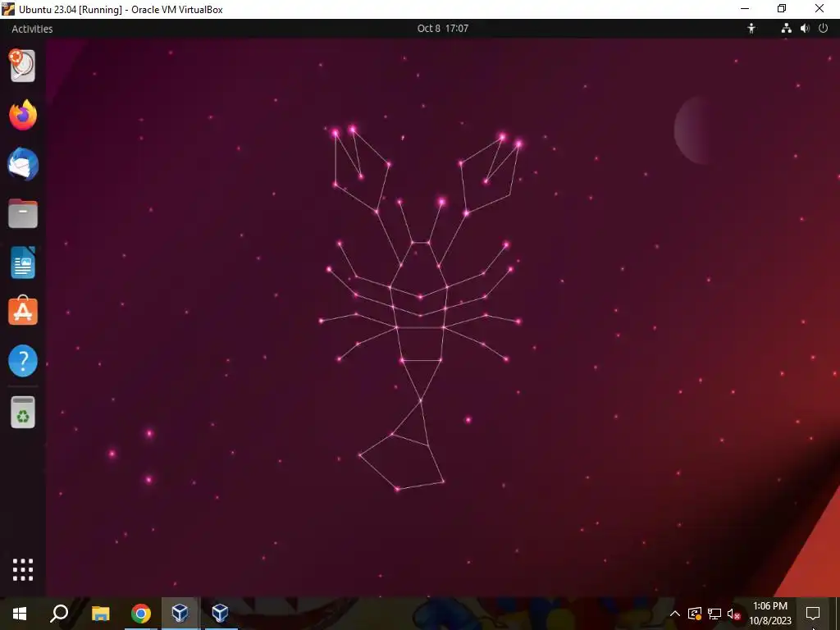
Task: Click the muted Windows volume icon
Action: (x=733, y=614)
